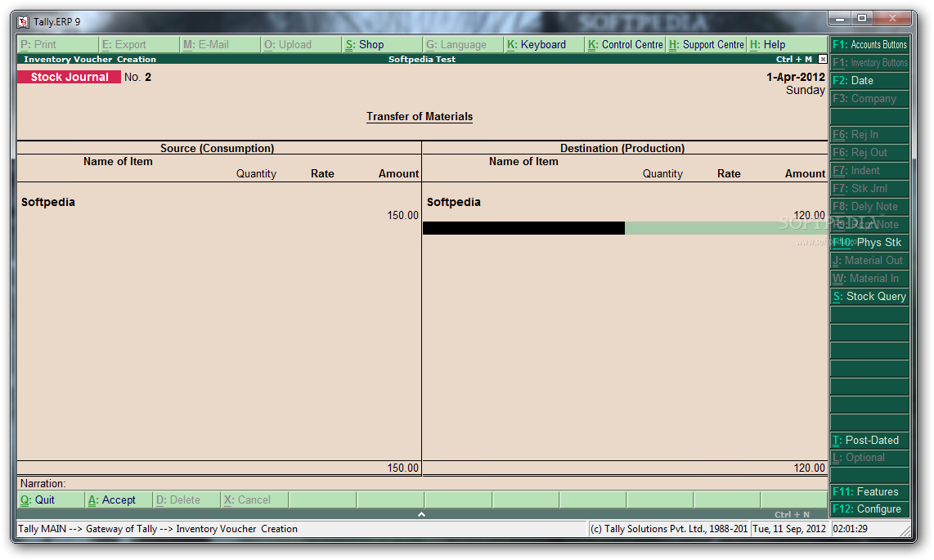Minimize the Tally.ERP 9 window
The image size is (934, 560).
[841, 19]
